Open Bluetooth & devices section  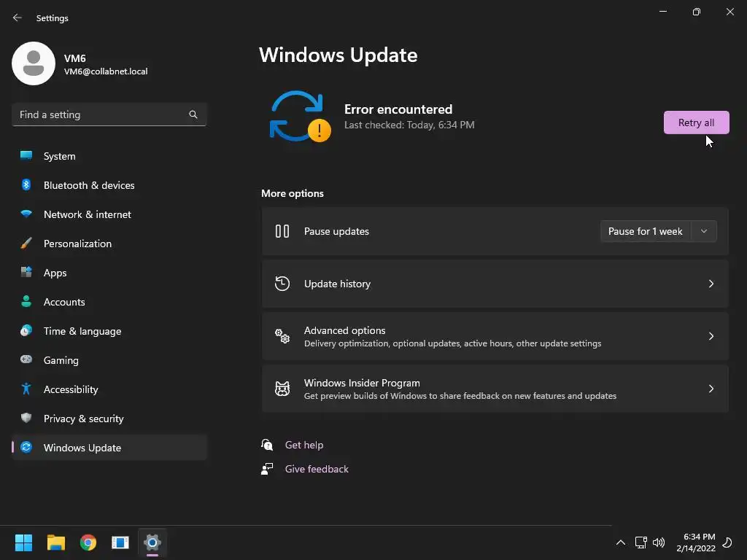click(x=109, y=184)
